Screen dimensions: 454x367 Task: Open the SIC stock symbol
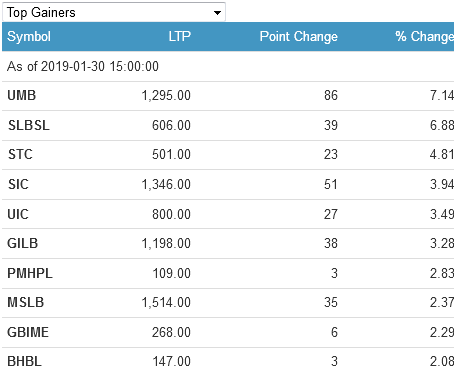point(18,184)
